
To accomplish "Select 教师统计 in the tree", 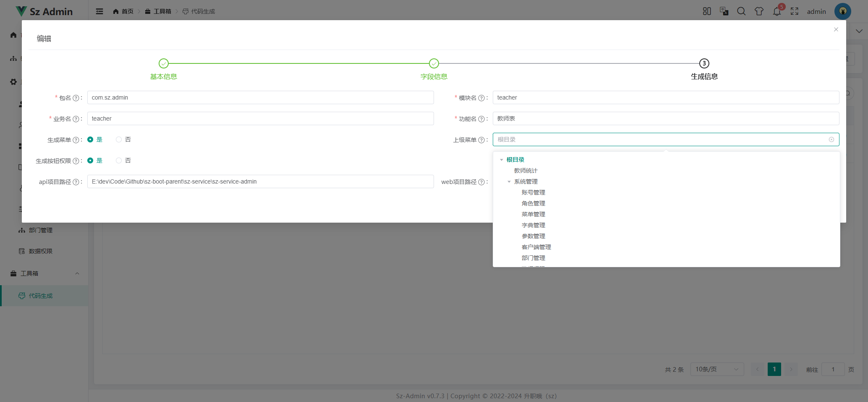I will (x=526, y=171).
